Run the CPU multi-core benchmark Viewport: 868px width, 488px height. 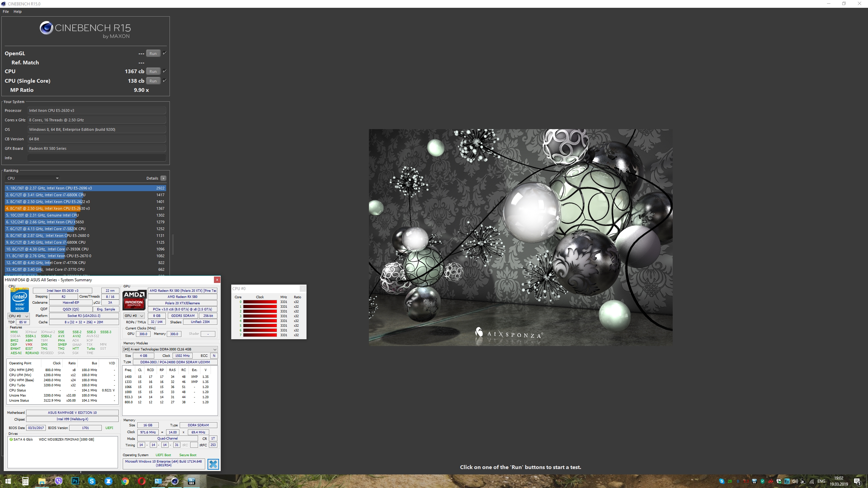click(x=153, y=72)
